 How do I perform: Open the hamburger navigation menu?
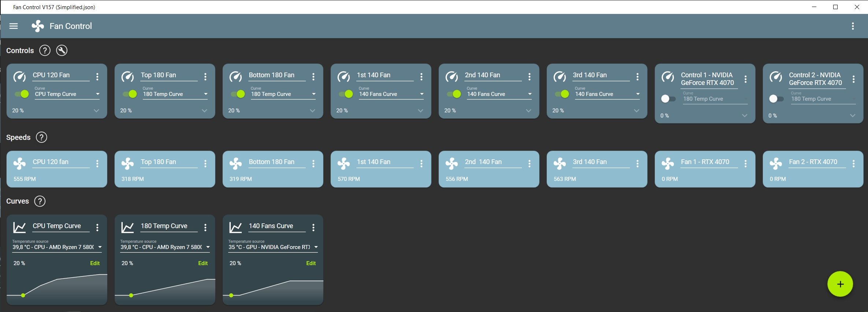pos(14,26)
